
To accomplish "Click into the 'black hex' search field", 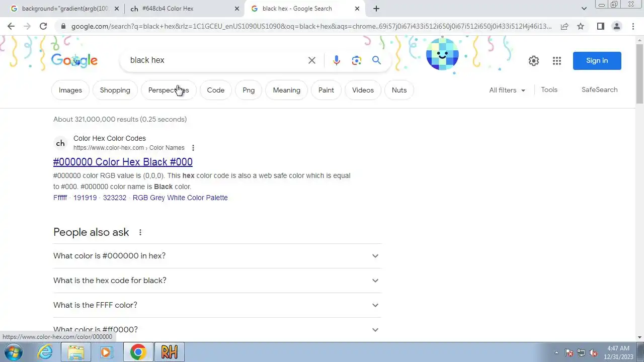I will pyautogui.click(x=214, y=60).
